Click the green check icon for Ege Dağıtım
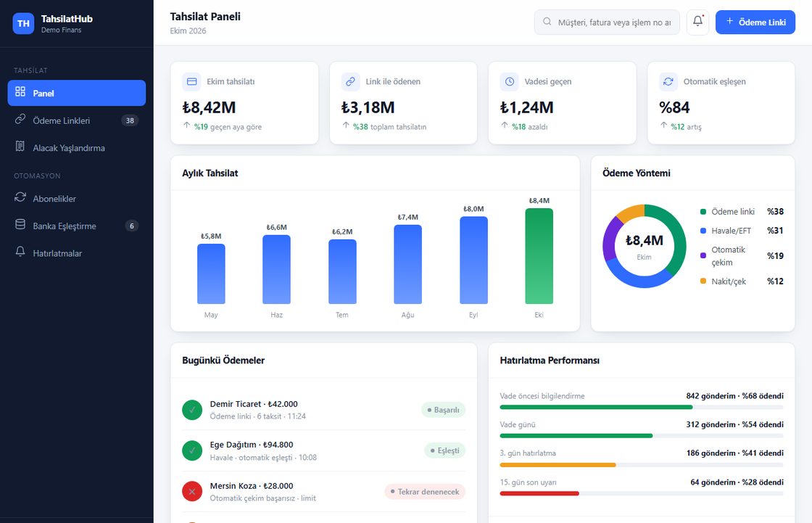The height and width of the screenshot is (523, 812). (x=192, y=450)
